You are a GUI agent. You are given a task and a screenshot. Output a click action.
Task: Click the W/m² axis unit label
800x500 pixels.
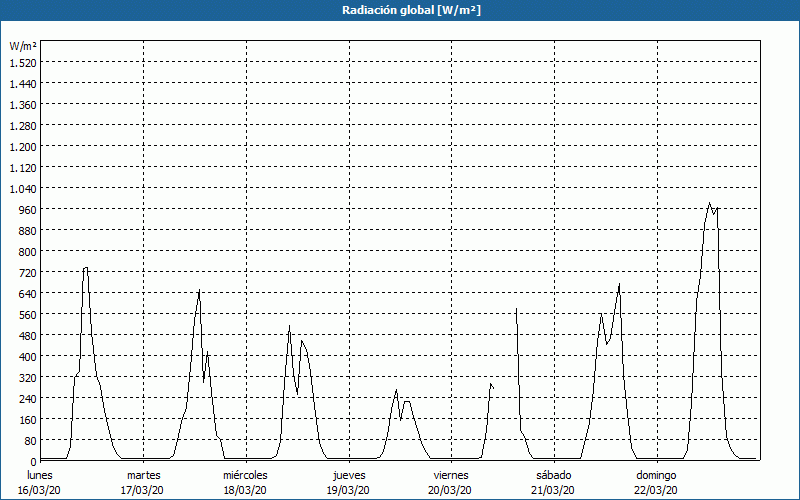(x=23, y=46)
